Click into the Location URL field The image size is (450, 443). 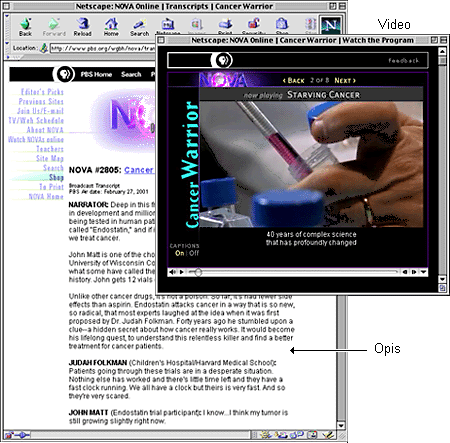[x=103, y=48]
